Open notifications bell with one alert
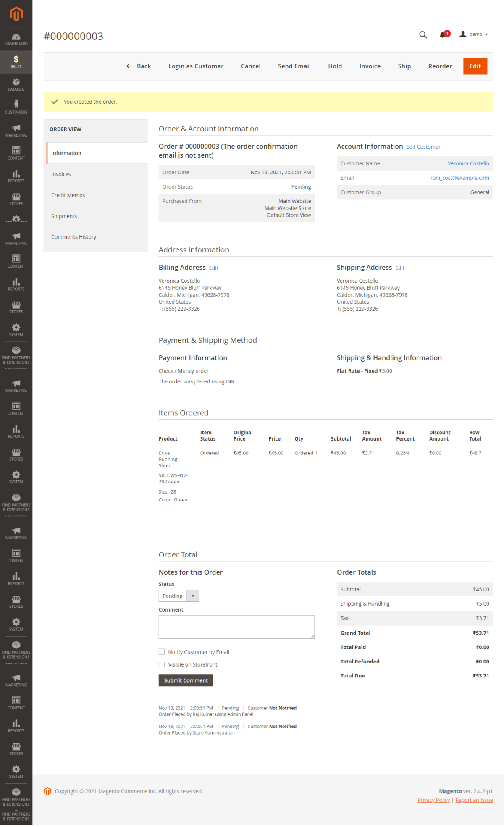 coord(444,34)
